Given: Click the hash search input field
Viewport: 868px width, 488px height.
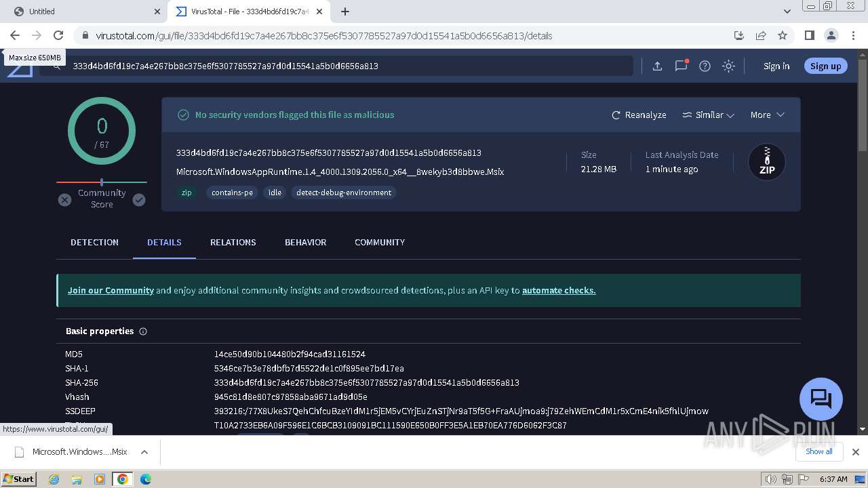Looking at the screenshot, I should tap(337, 66).
